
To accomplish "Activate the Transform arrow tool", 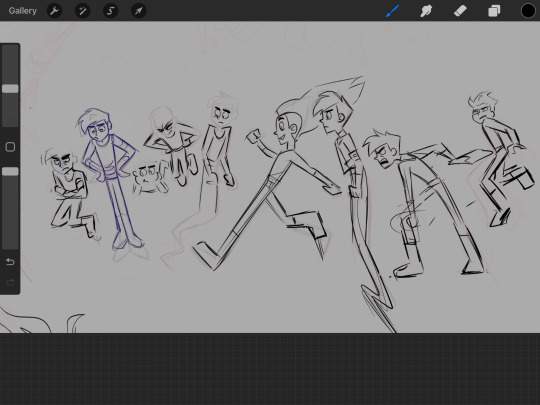I will pos(139,11).
